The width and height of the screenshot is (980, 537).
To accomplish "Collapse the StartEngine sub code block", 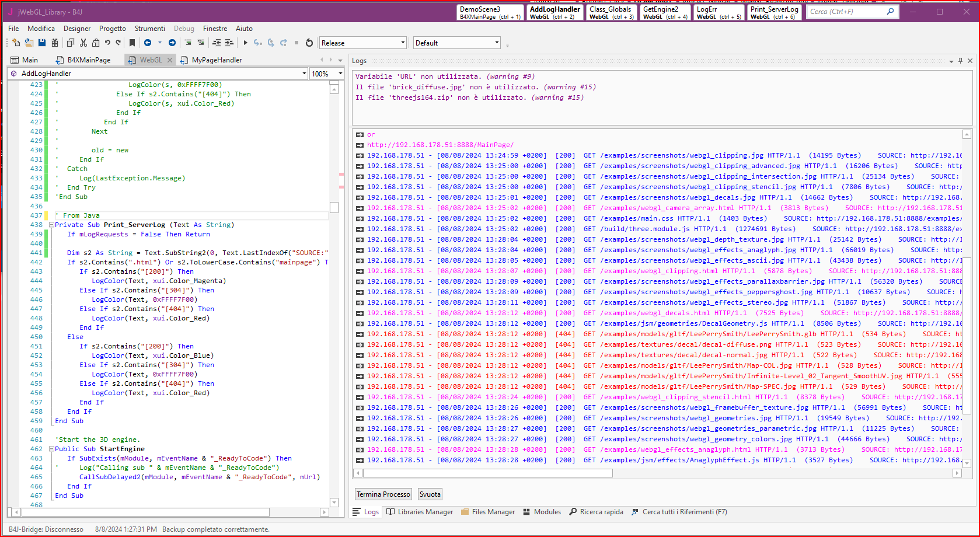I will pos(51,449).
